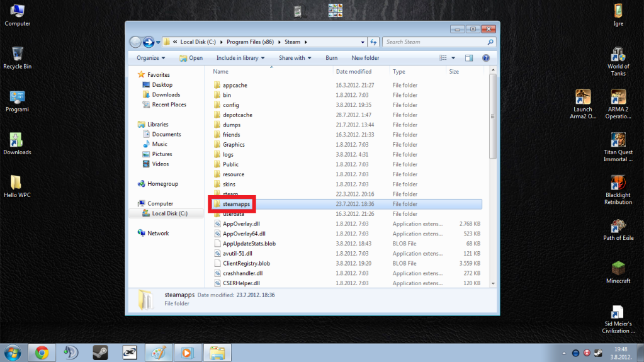Change the view with the views button
Screen dimensions: 644x362
click(443, 58)
